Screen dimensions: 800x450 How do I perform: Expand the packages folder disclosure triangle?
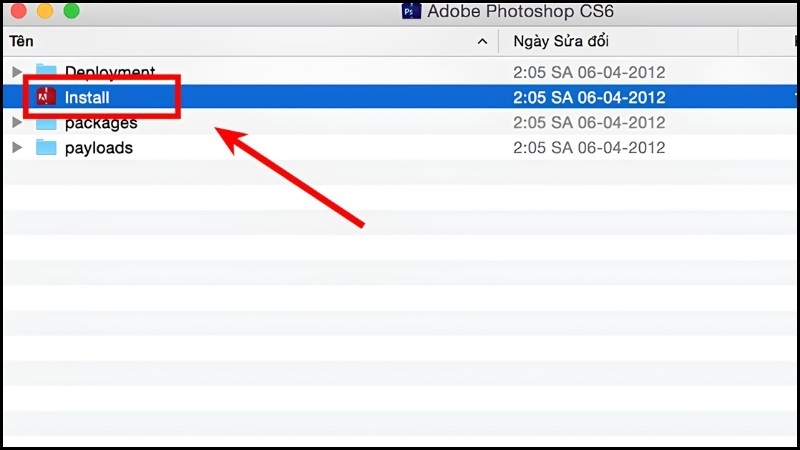click(x=17, y=122)
